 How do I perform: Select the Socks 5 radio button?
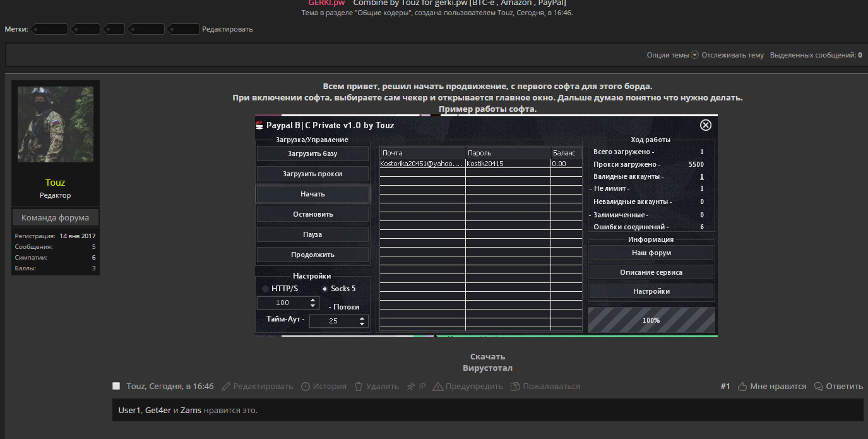click(x=325, y=289)
